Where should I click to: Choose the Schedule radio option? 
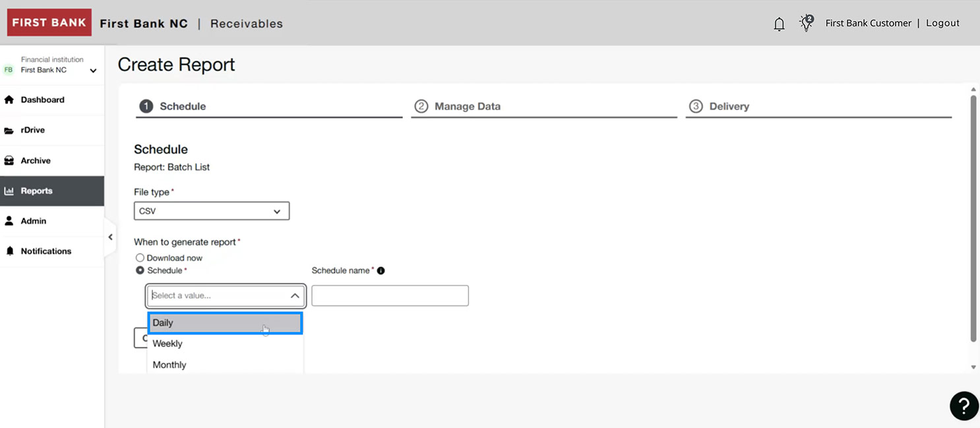[140, 270]
